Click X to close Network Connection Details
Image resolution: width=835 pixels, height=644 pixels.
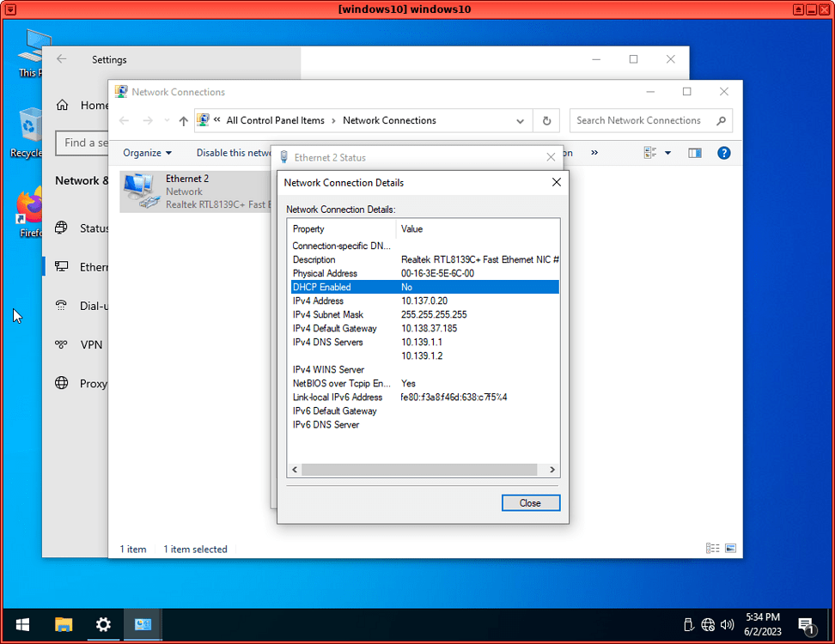557,182
